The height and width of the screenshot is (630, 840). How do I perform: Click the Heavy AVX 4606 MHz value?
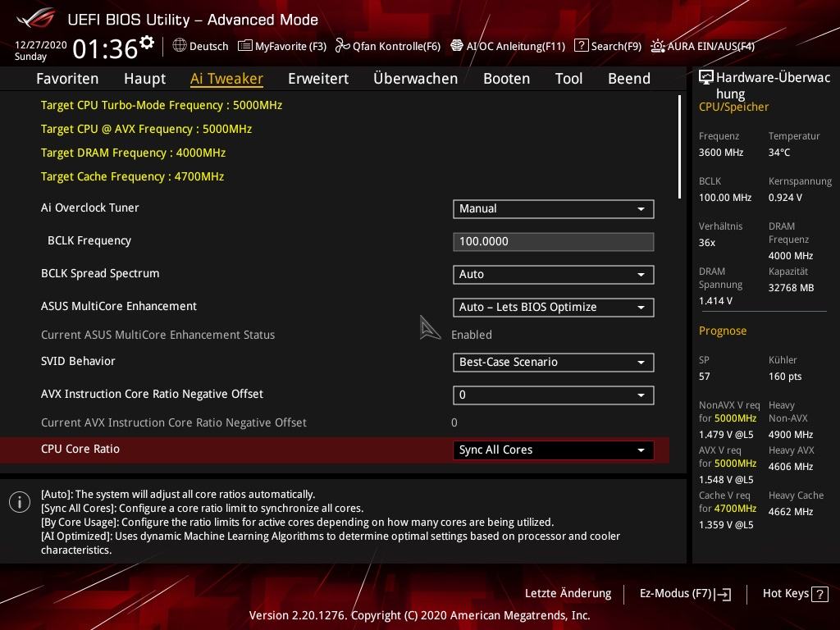click(x=790, y=467)
